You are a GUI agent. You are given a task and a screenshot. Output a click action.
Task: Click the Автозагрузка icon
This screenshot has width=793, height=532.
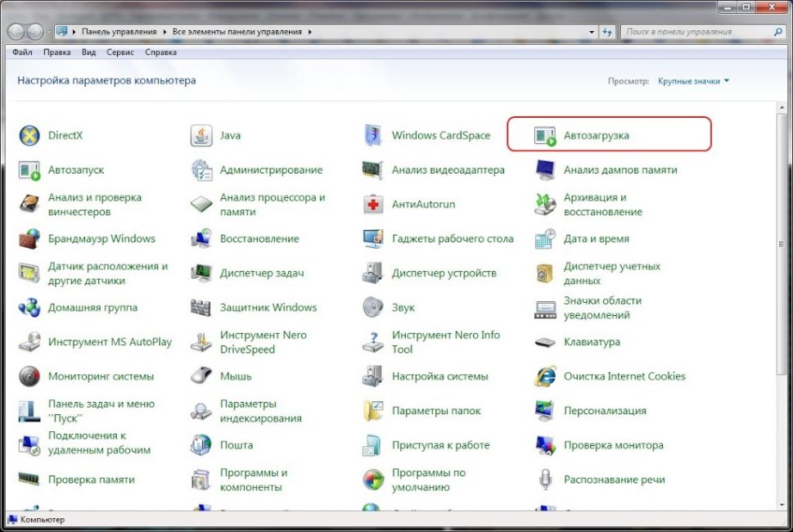545,136
